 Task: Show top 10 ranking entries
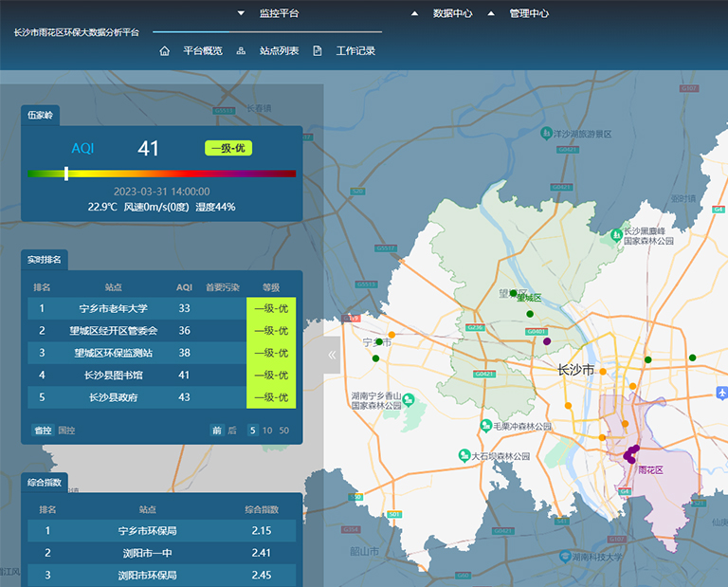[x=267, y=431]
